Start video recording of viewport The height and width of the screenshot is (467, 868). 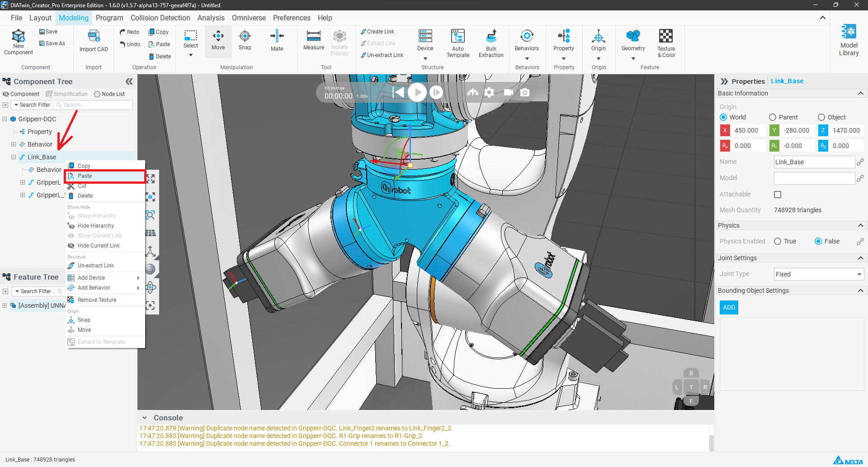tap(508, 92)
